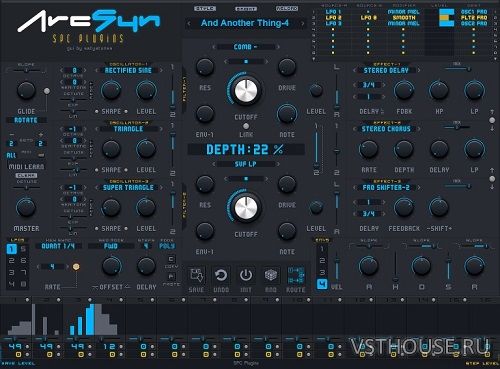Click the MIDI Learn button
500x369 pixels.
click(x=26, y=166)
